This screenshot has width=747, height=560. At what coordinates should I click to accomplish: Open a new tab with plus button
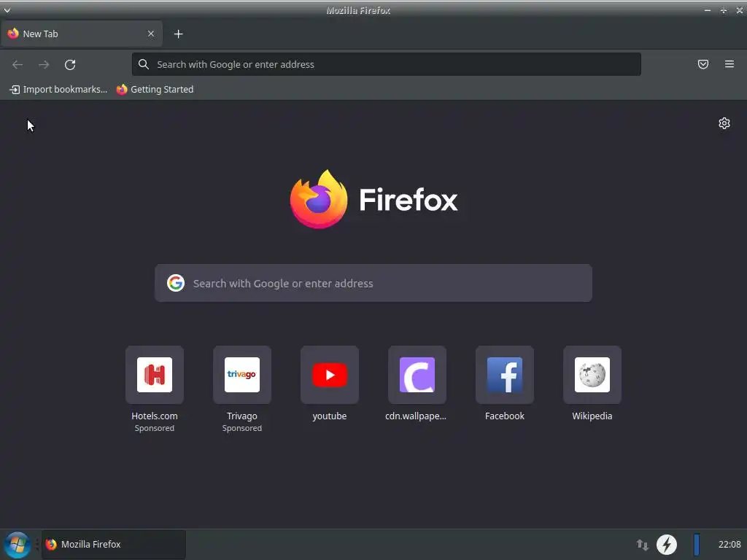click(178, 34)
